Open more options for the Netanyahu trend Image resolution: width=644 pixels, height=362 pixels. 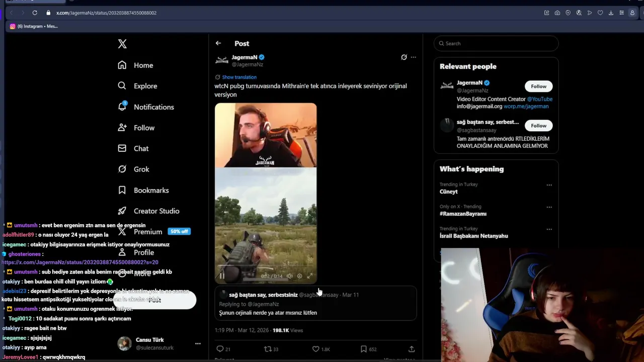click(x=549, y=229)
